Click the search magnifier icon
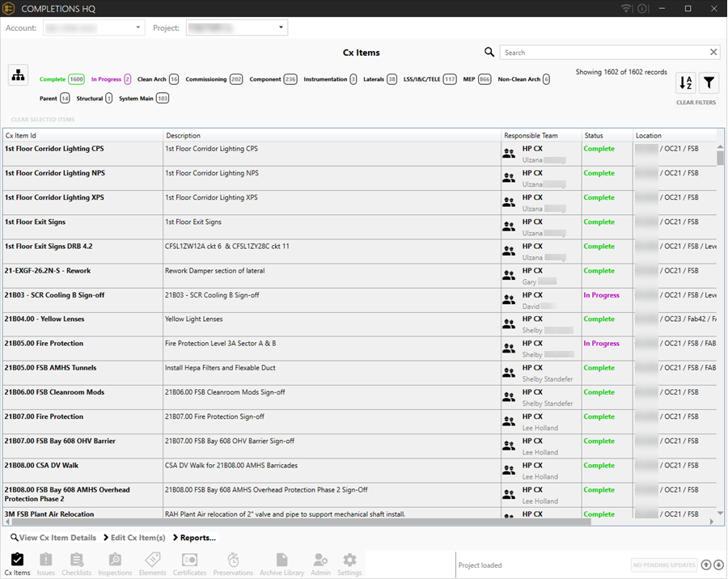This screenshot has width=728, height=579. coord(489,53)
